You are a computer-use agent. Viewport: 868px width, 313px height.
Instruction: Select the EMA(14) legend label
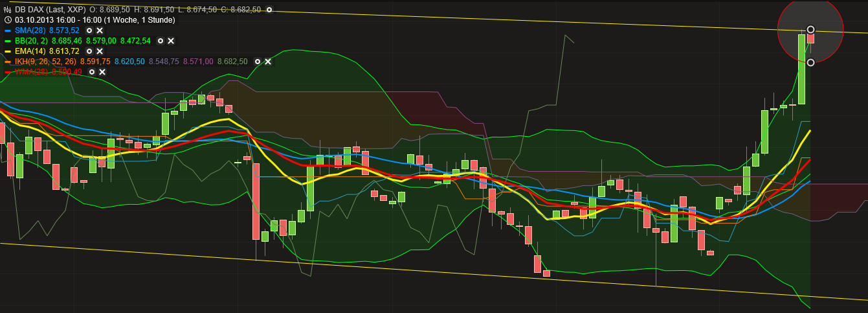click(30, 51)
